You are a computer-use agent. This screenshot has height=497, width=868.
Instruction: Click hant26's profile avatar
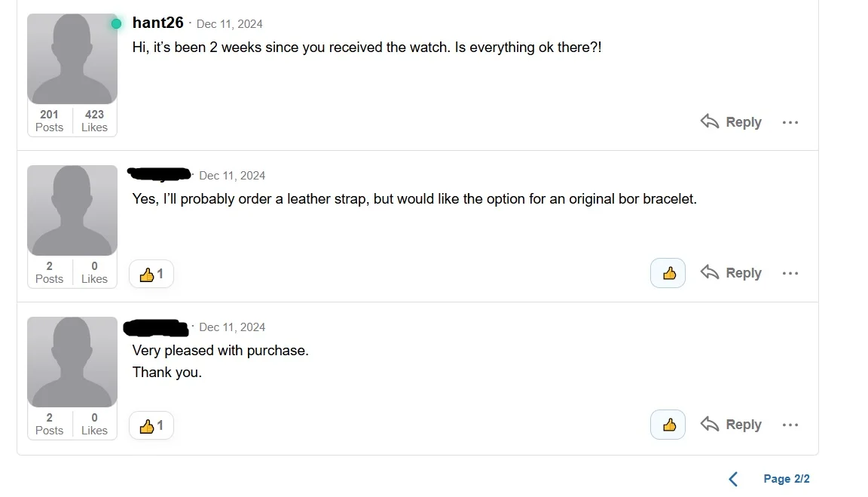click(72, 59)
